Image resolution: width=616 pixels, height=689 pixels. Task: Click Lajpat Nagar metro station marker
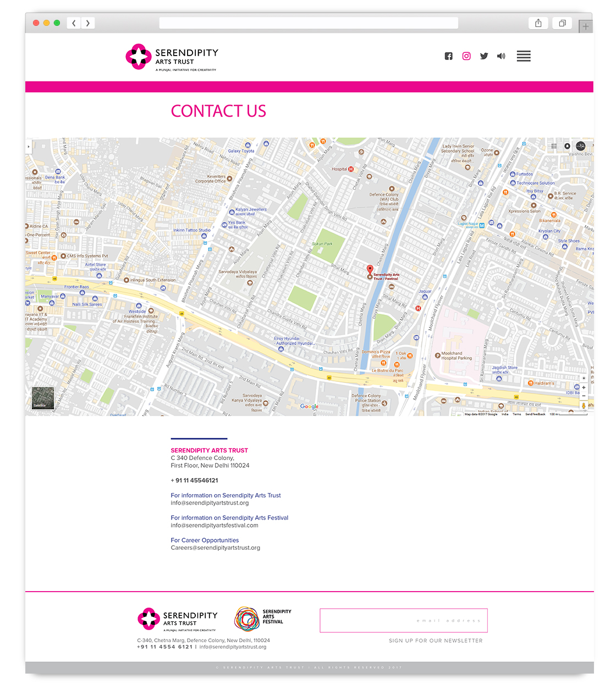point(482,226)
